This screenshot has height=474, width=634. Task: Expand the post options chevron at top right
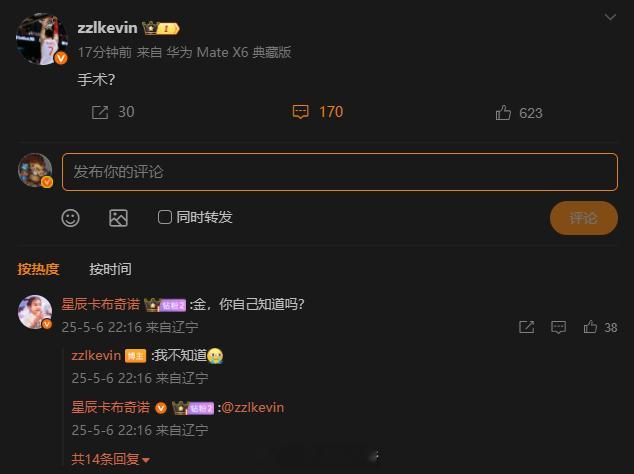[x=610, y=17]
